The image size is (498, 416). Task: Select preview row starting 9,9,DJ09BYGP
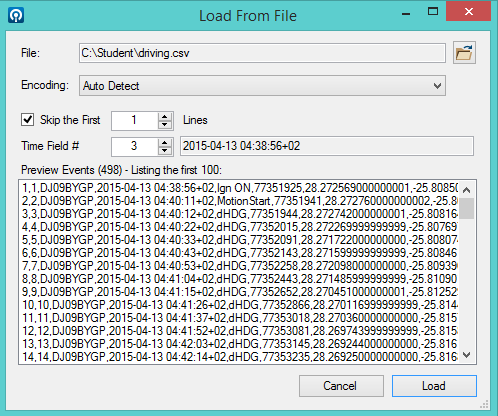(x=240, y=292)
